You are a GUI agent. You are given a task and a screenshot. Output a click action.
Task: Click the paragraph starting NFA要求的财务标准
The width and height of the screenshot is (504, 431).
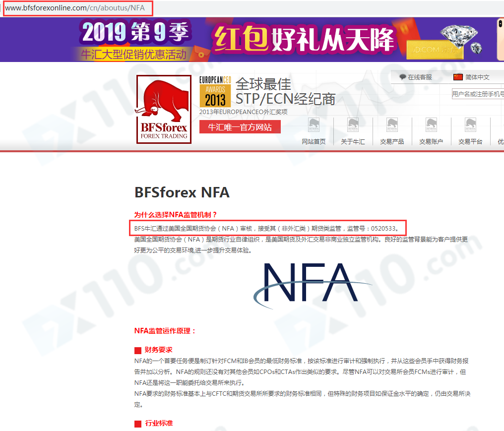(302, 399)
